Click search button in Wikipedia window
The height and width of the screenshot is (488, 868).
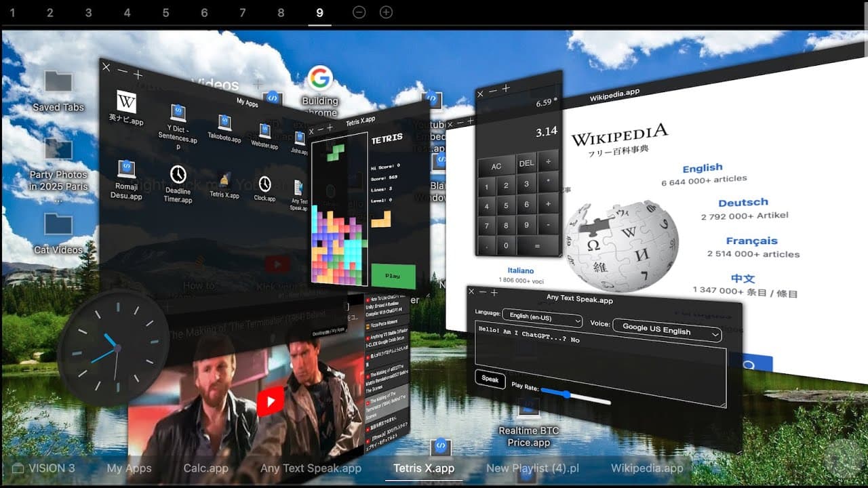click(x=748, y=366)
